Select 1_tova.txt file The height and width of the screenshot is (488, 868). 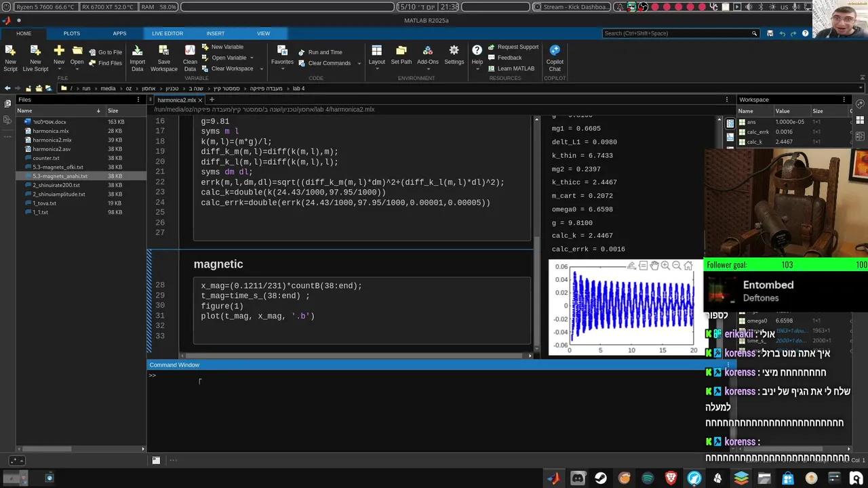click(44, 203)
